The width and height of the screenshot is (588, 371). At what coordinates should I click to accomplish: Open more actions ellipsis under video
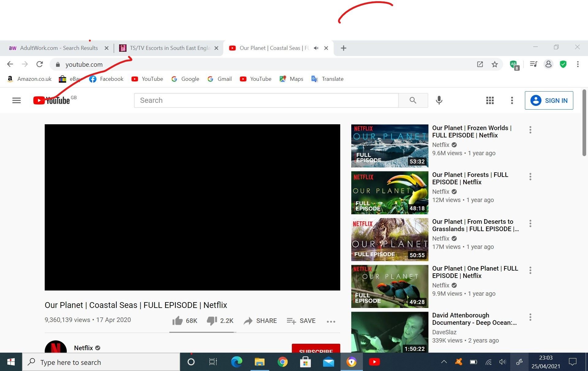tap(331, 321)
